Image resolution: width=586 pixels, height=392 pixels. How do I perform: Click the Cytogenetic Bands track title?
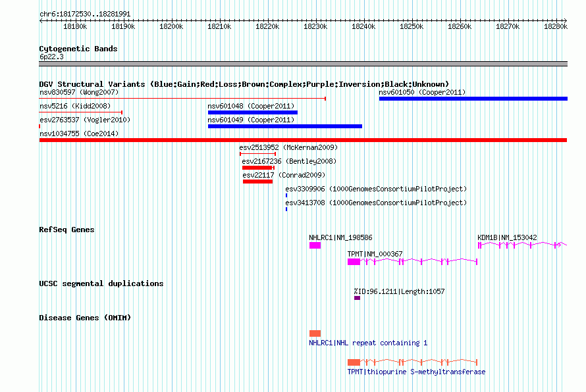pos(78,49)
